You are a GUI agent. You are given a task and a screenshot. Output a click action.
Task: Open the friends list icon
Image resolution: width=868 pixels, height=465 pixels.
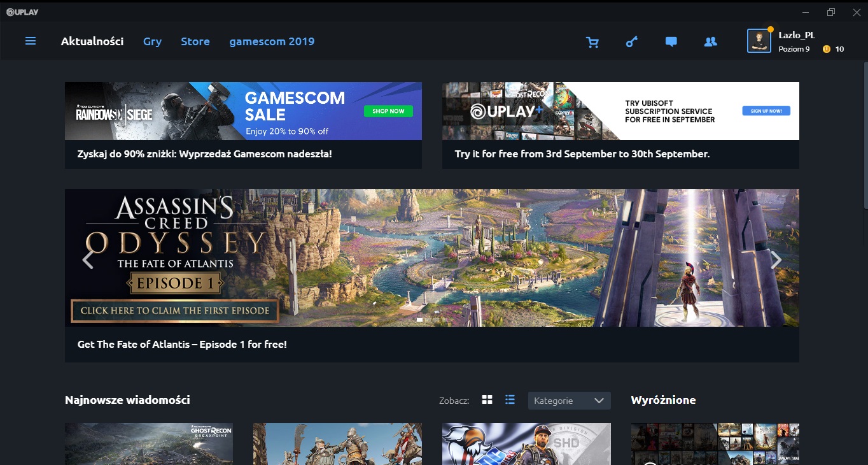pyautogui.click(x=710, y=42)
